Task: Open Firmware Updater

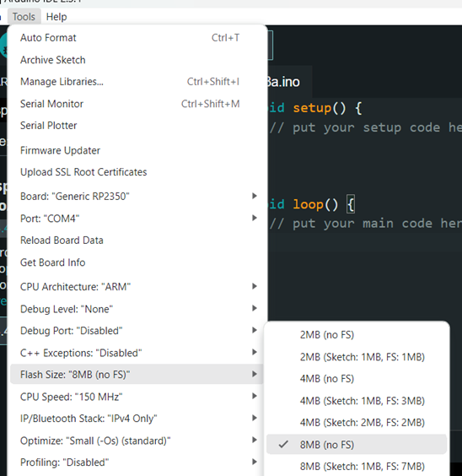Action: pos(137,150)
